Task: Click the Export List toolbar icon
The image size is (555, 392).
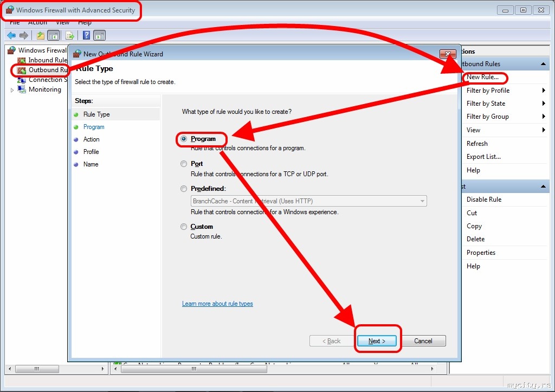Action: 70,35
